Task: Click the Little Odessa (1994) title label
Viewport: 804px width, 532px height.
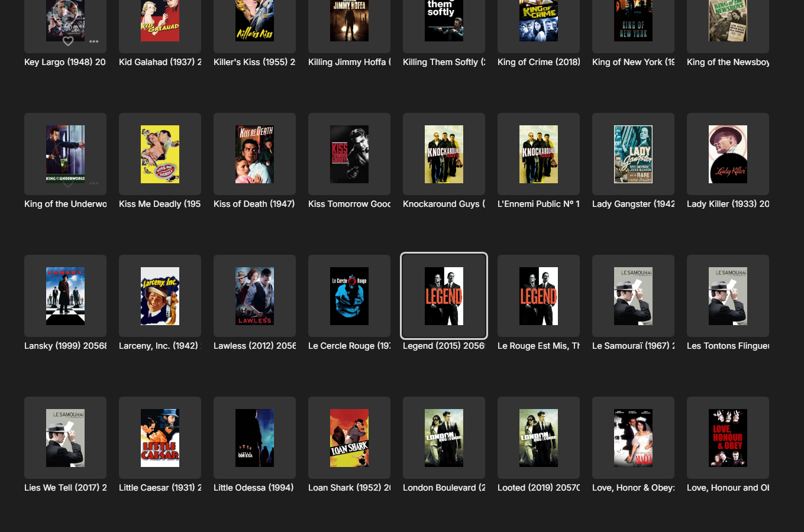Action: (254, 488)
